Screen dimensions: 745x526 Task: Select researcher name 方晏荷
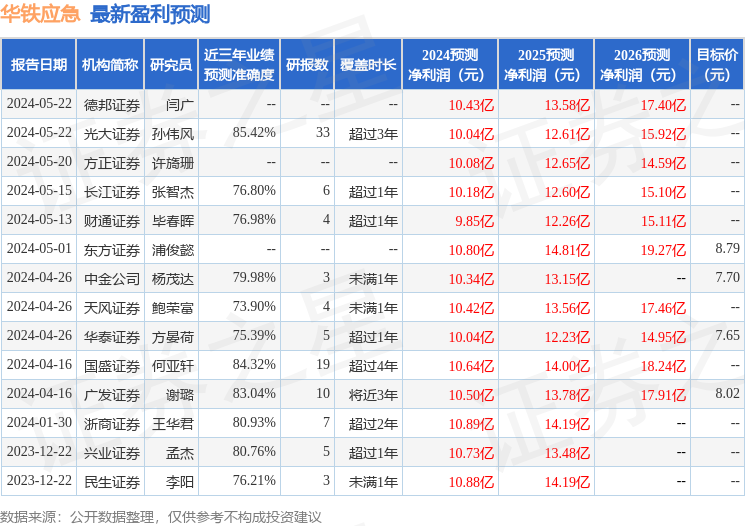173,337
